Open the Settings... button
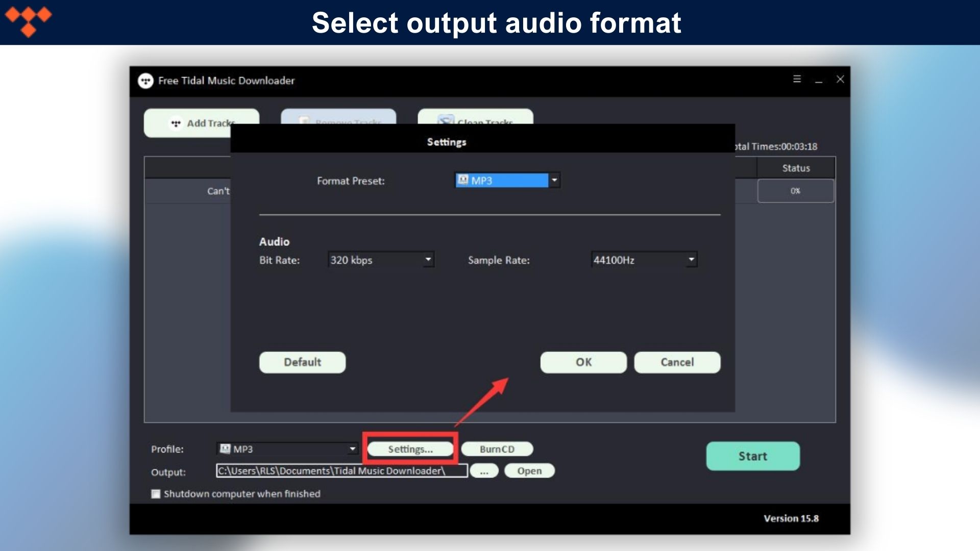980x551 pixels. (x=410, y=449)
